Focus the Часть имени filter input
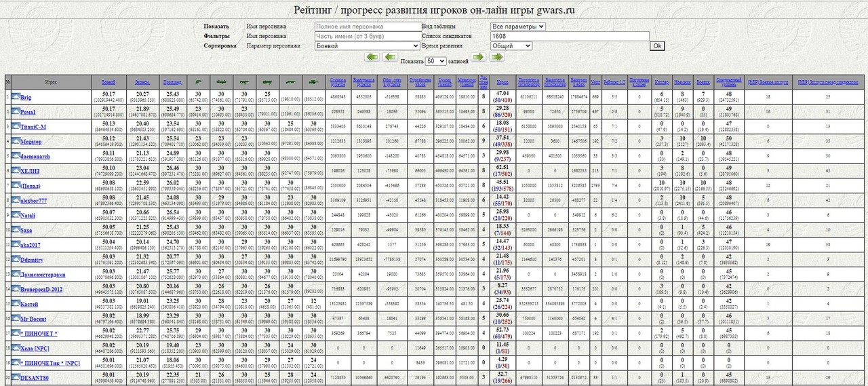 368,37
